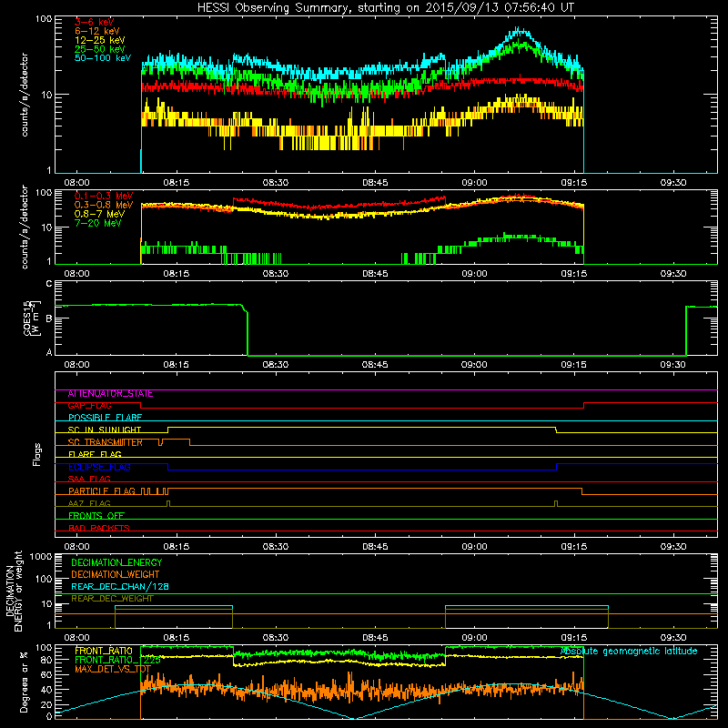Click the cyan 50-100 keV legend label
This screenshot has height=728, width=728.
(x=103, y=58)
